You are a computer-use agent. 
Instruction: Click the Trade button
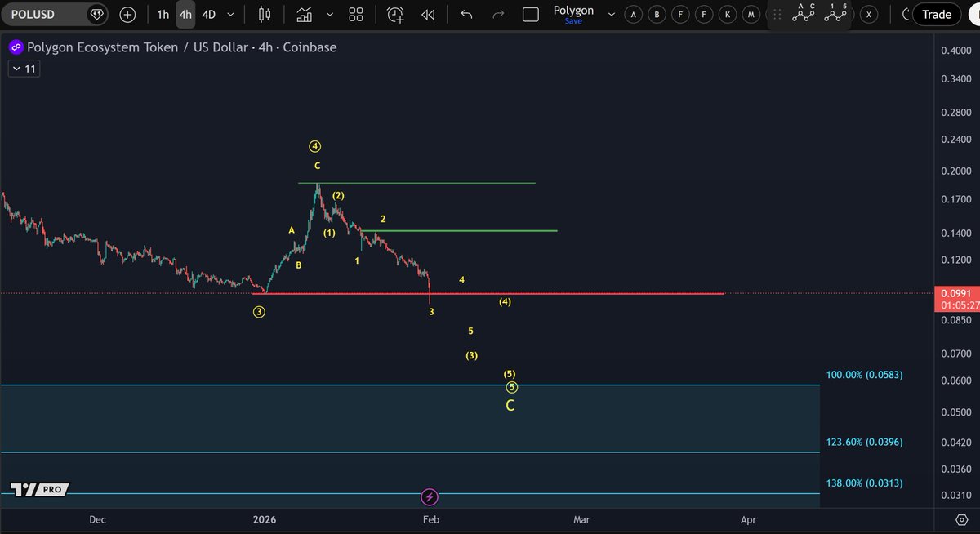point(936,15)
